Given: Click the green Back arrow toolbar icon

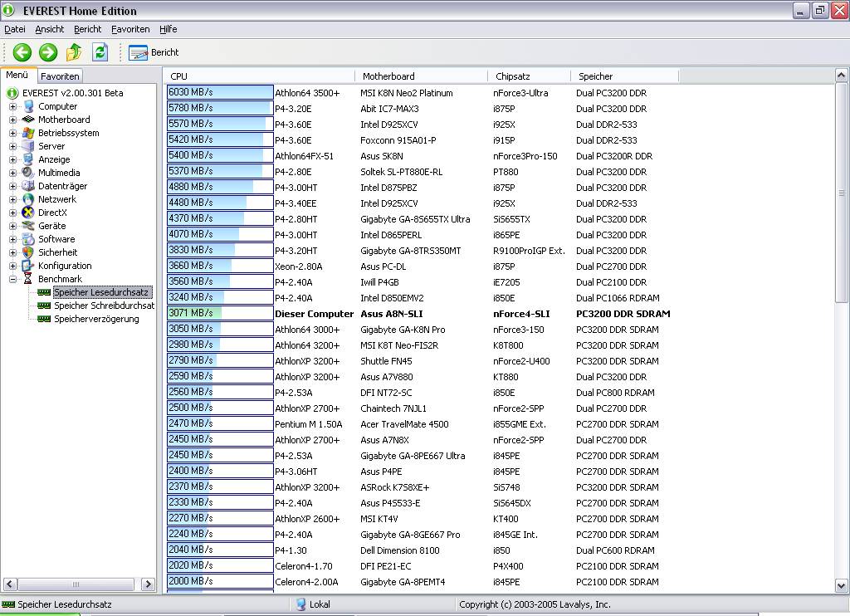Looking at the screenshot, I should (22, 52).
